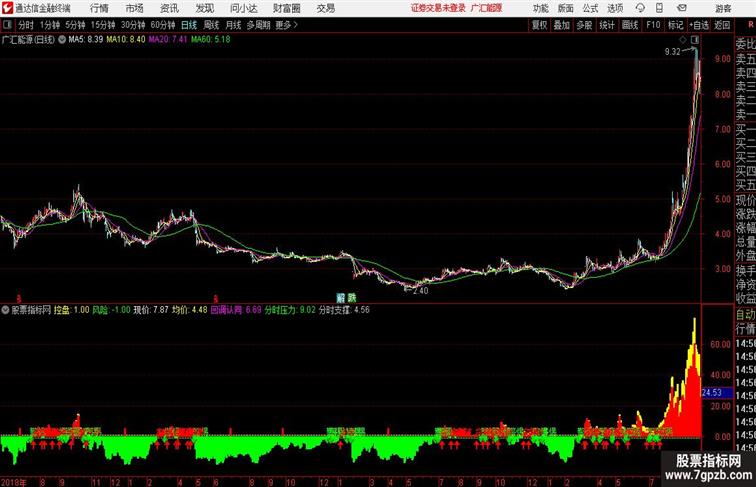This screenshot has width=756, height=487.
Task: Select the 月线 monthly period tab
Action: point(233,25)
